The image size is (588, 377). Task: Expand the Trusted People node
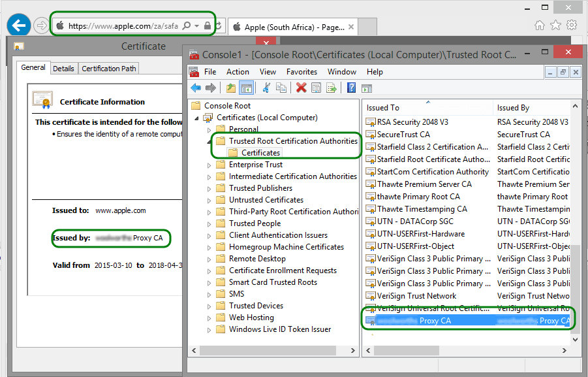(x=209, y=224)
